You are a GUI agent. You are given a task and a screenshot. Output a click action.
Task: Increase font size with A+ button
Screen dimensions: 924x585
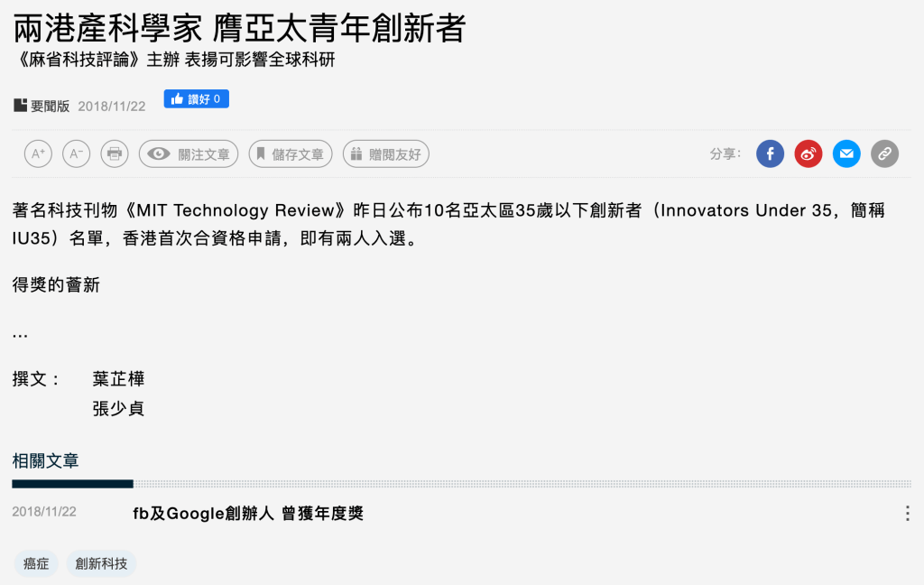click(38, 154)
